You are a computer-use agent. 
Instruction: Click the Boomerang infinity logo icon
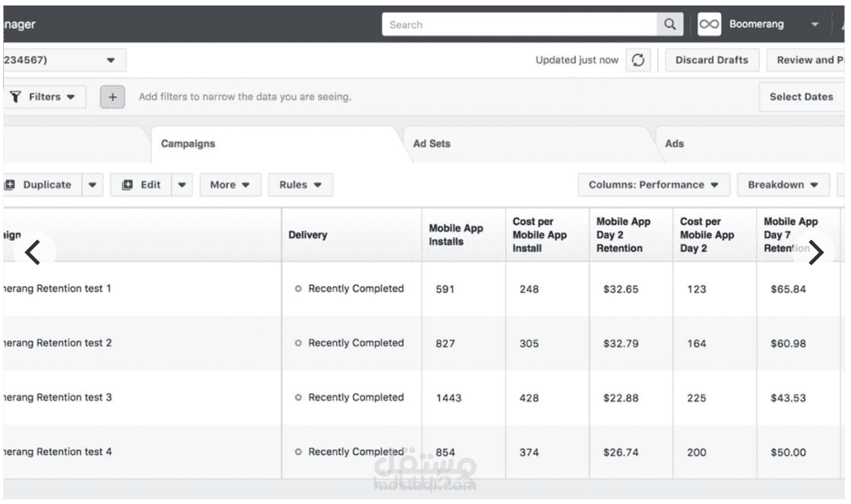click(709, 24)
